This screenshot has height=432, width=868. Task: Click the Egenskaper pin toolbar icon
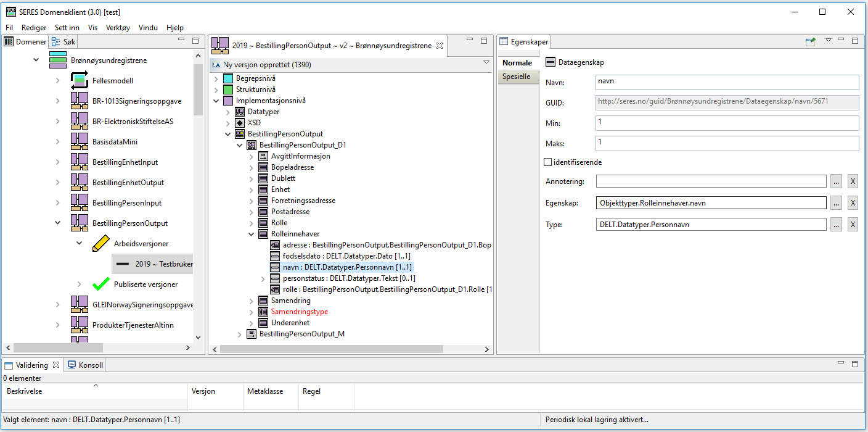(811, 41)
